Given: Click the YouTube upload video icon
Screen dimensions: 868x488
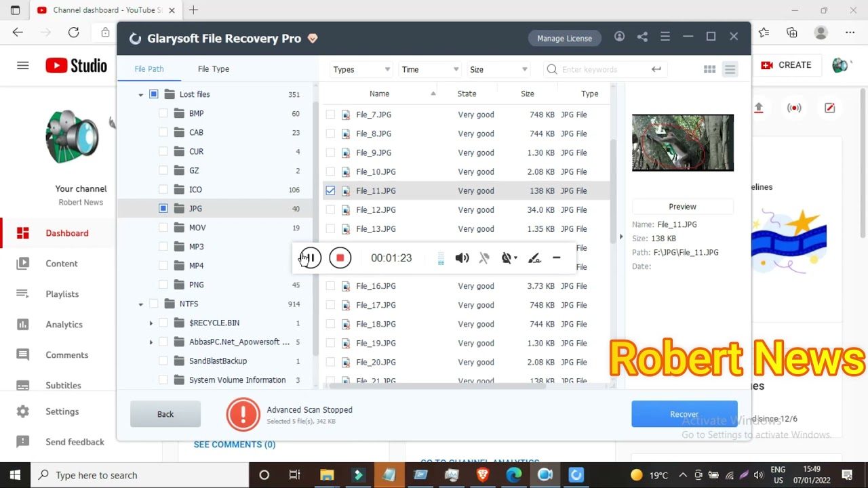Looking at the screenshot, I should 759,108.
